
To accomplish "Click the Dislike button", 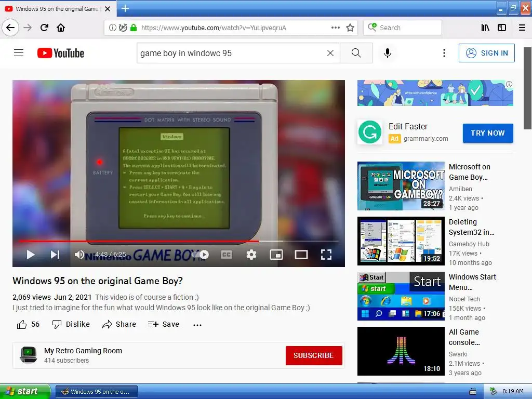I will [x=71, y=324].
